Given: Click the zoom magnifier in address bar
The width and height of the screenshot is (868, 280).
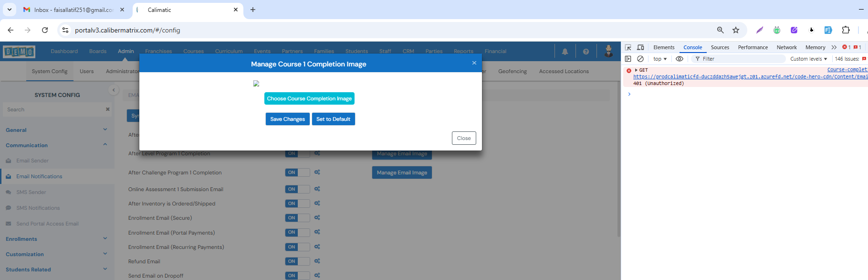Looking at the screenshot, I should pyautogui.click(x=721, y=30).
